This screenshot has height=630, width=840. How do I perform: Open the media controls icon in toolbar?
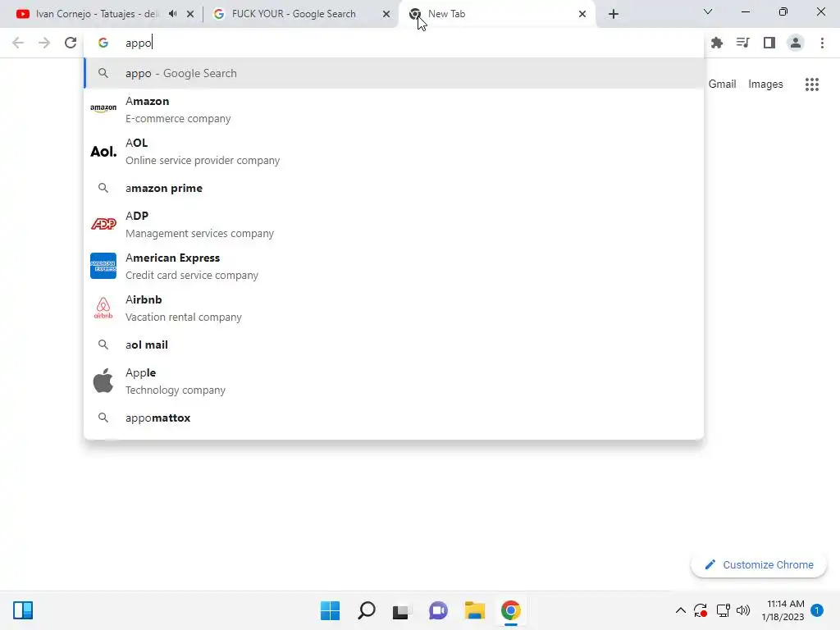(x=743, y=43)
